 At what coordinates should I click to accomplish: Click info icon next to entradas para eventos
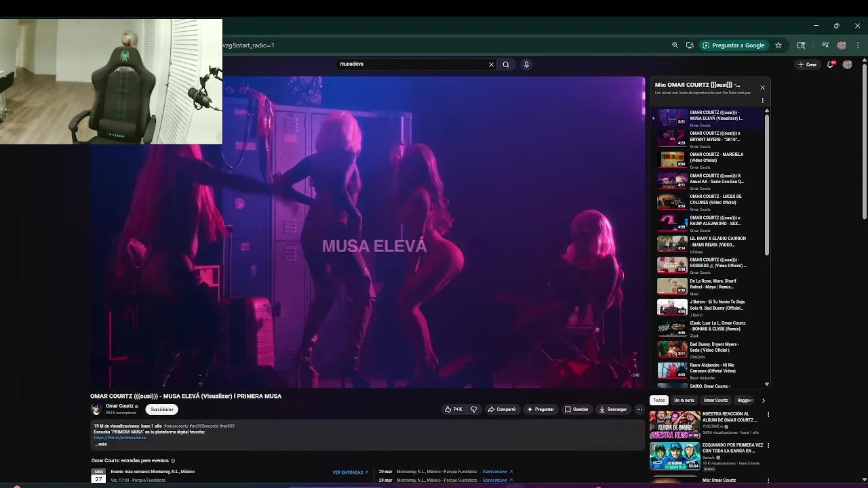(x=173, y=461)
